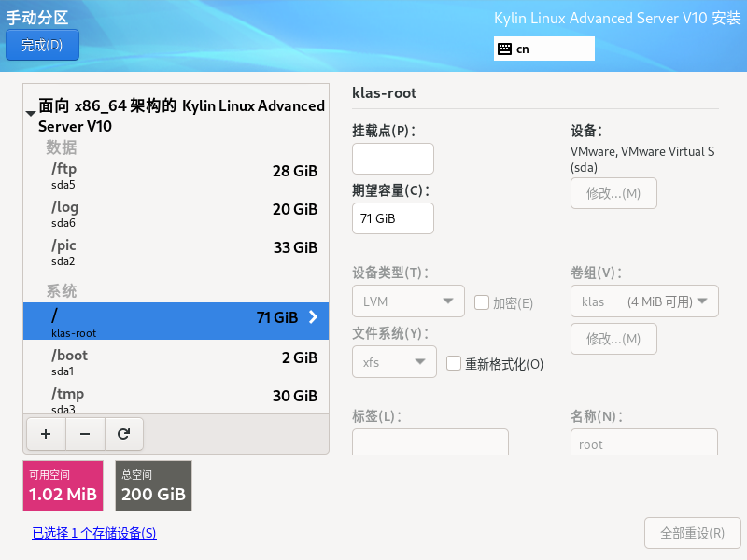The height and width of the screenshot is (560, 747).
Task: Click the 全部重设 reset all button
Action: pyautogui.click(x=692, y=533)
